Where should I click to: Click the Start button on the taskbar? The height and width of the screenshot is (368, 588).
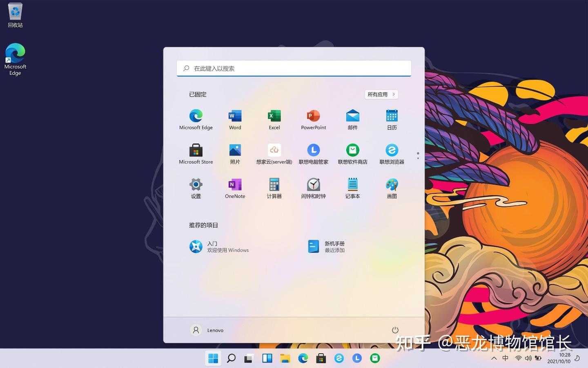tap(213, 358)
